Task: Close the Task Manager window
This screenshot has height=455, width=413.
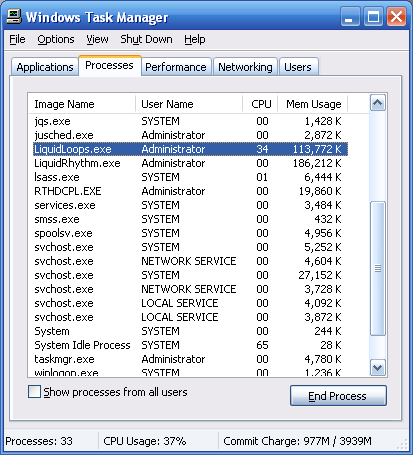Action: [x=396, y=16]
